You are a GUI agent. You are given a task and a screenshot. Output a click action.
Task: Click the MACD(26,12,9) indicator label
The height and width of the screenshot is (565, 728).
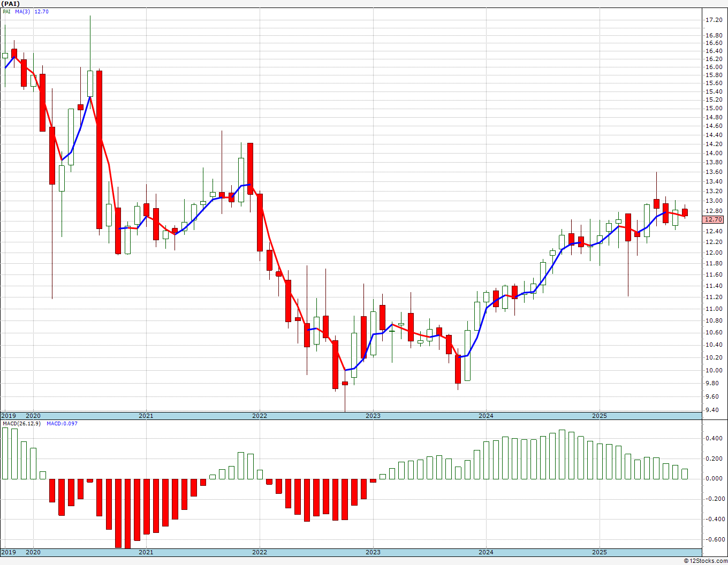pyautogui.click(x=21, y=424)
